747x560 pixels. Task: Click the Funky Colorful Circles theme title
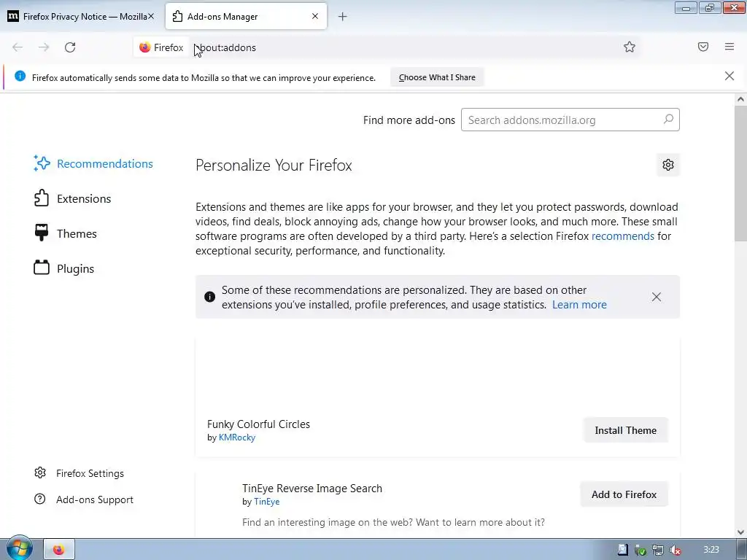coord(258,424)
